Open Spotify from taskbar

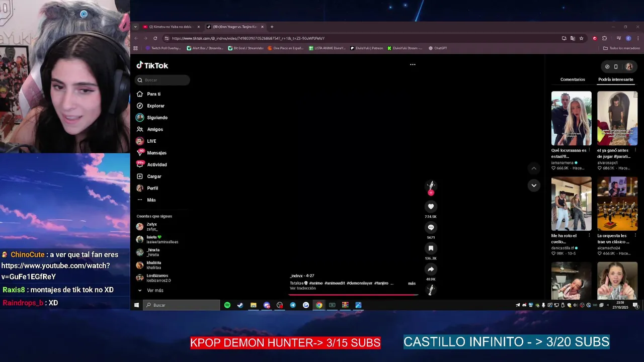click(x=227, y=305)
